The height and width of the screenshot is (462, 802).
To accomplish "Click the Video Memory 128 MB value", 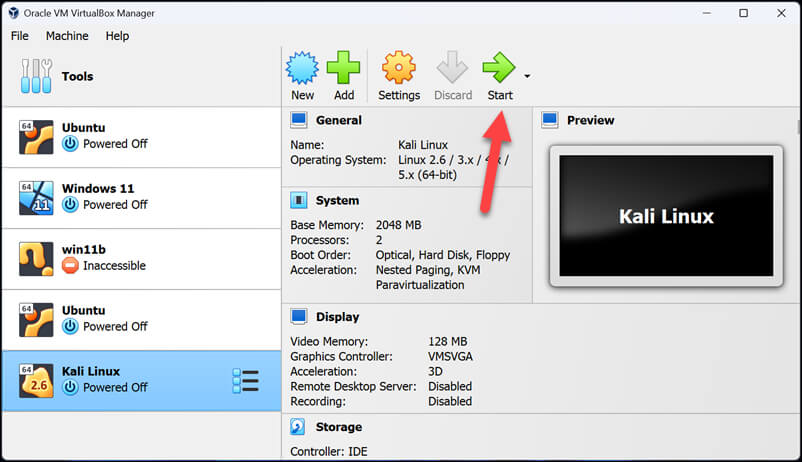I will tap(448, 341).
